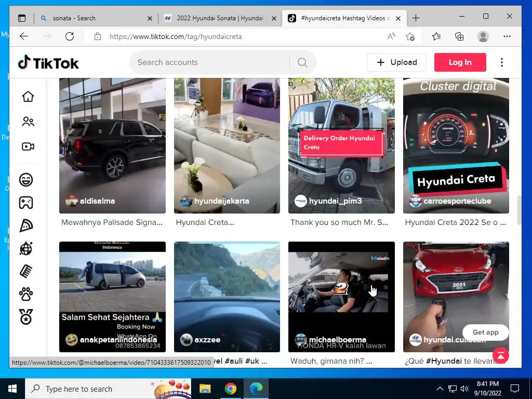The image size is (532, 399).
Task: Open the Collections icon in Edge toolbar
Action: (459, 36)
